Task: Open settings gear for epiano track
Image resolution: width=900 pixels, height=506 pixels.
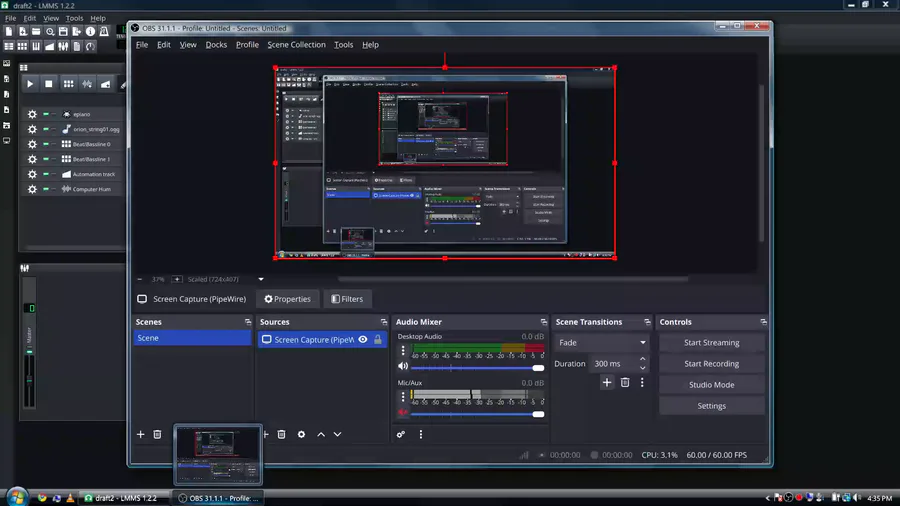Action: (32, 114)
